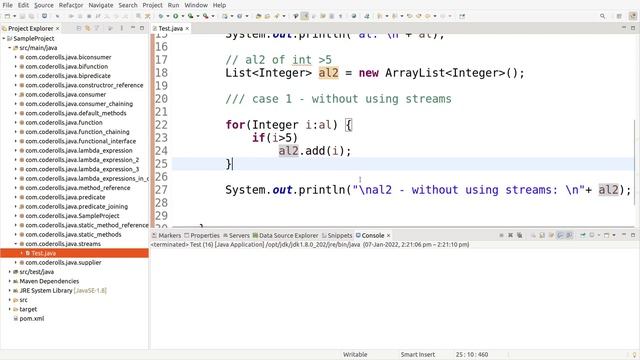Click the New Java Package toolbar icon
The width and height of the screenshot is (640, 360).
click(x=224, y=16)
